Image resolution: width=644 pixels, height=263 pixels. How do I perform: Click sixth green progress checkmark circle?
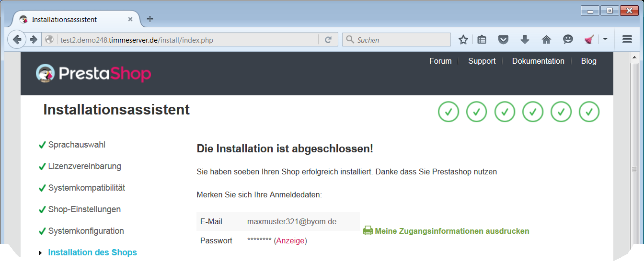pyautogui.click(x=589, y=112)
